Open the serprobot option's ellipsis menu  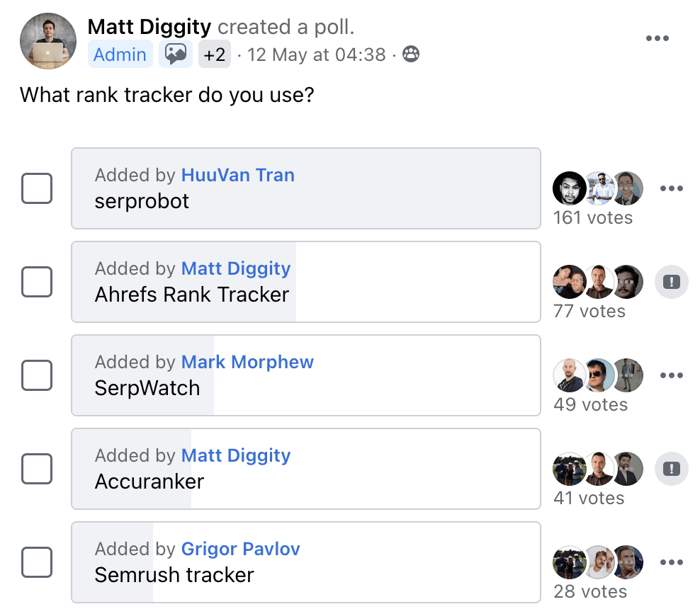click(671, 188)
